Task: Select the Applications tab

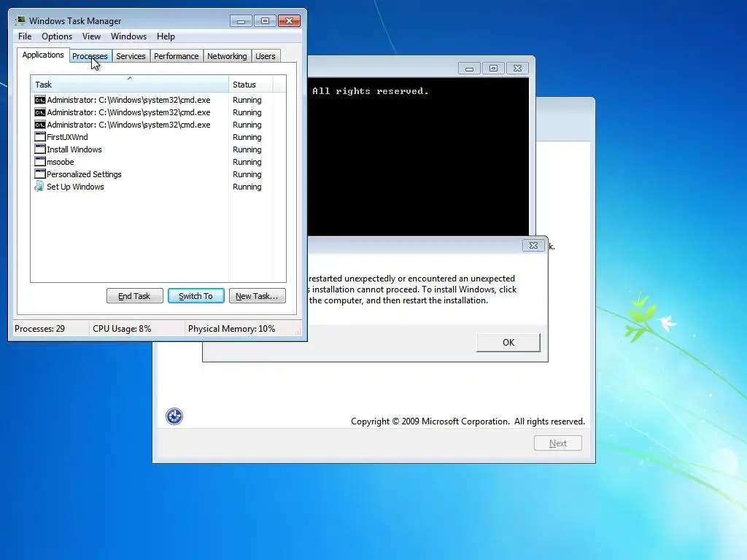Action: pos(43,55)
